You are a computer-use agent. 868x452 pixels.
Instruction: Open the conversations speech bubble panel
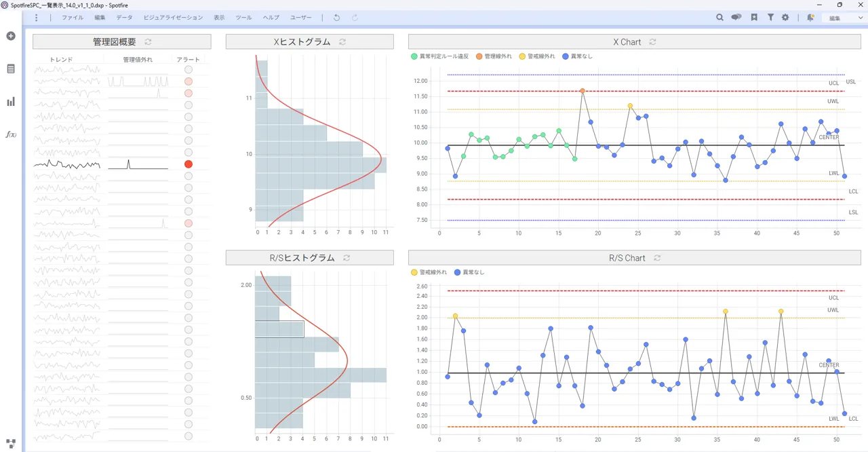click(736, 18)
